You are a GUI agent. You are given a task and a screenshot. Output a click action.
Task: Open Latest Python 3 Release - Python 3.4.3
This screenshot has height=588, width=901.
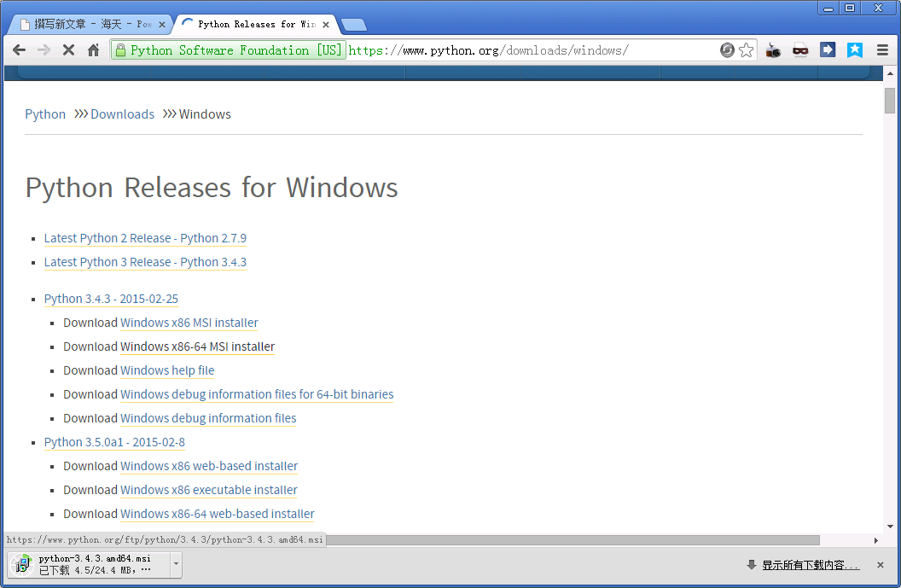pos(145,262)
